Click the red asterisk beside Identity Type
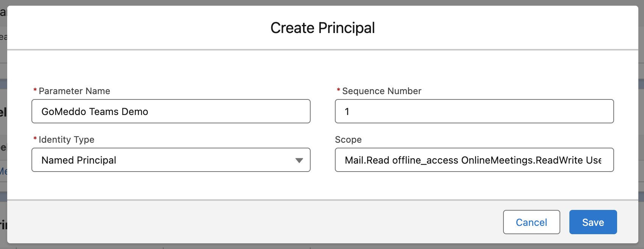This screenshot has width=644, height=249. 35,139
